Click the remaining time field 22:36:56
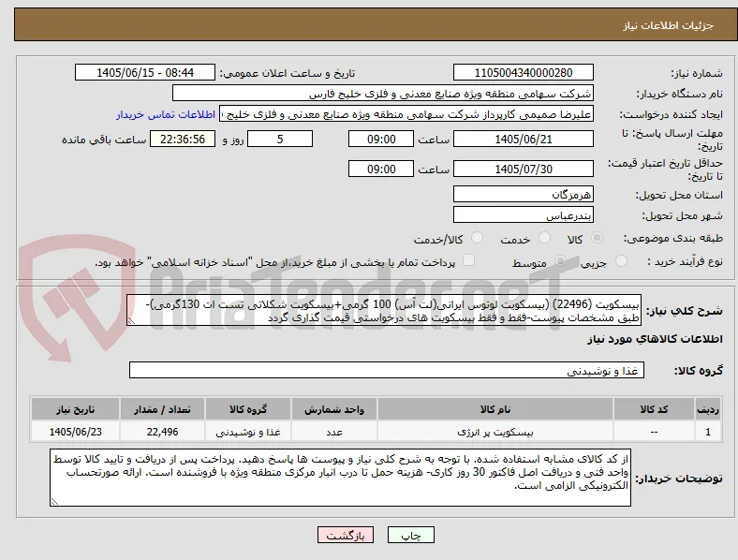The image size is (738, 560). click(x=183, y=139)
